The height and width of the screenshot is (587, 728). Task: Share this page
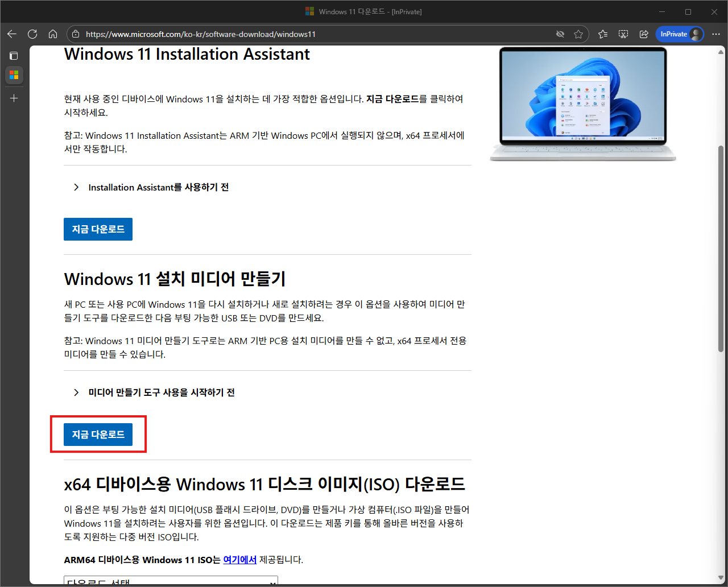point(644,34)
